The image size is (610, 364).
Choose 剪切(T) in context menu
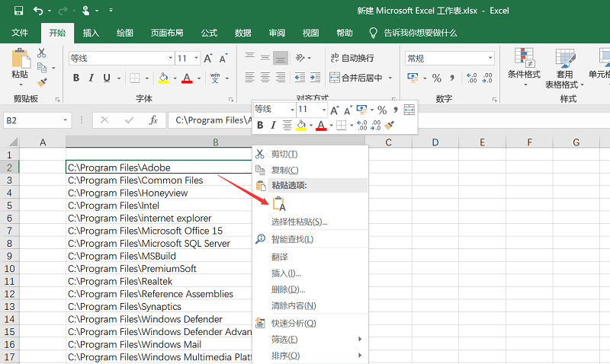pos(310,155)
